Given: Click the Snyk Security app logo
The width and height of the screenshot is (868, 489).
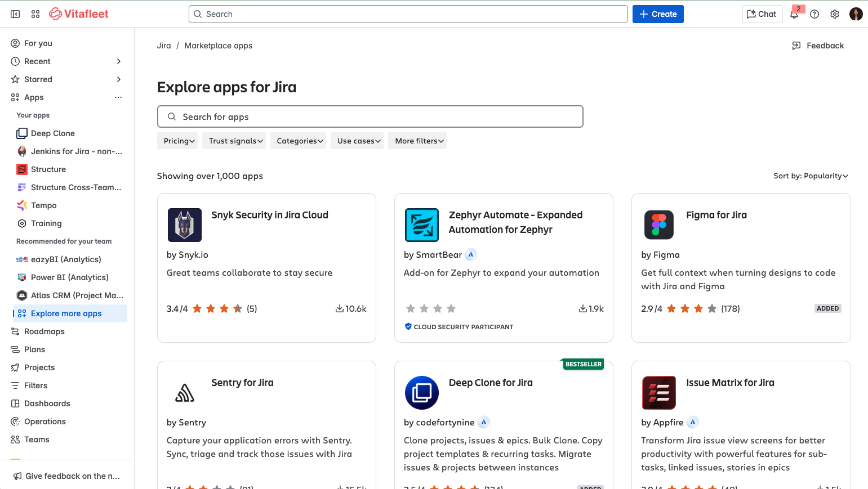Looking at the screenshot, I should [x=184, y=225].
